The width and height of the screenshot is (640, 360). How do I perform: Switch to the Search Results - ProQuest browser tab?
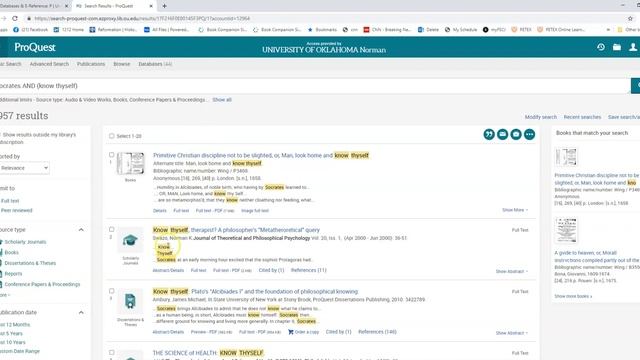[113, 6]
